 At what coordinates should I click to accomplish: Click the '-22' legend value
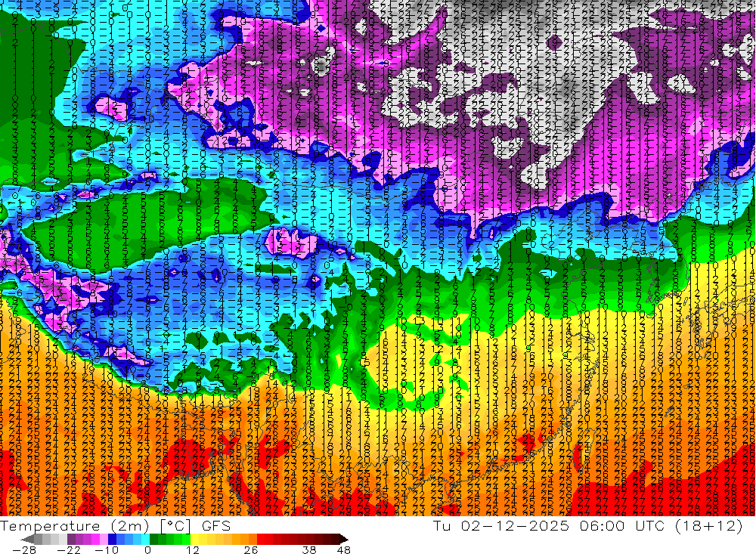[69, 550]
